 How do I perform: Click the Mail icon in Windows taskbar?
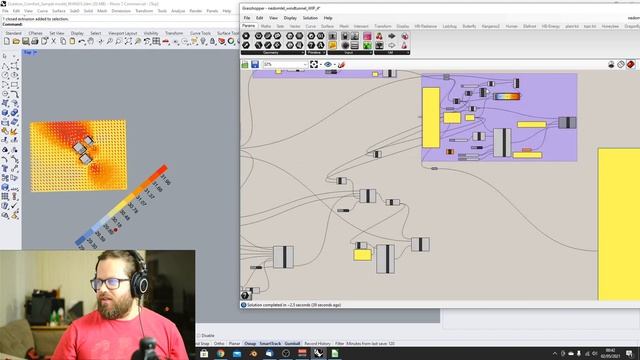tap(237, 353)
